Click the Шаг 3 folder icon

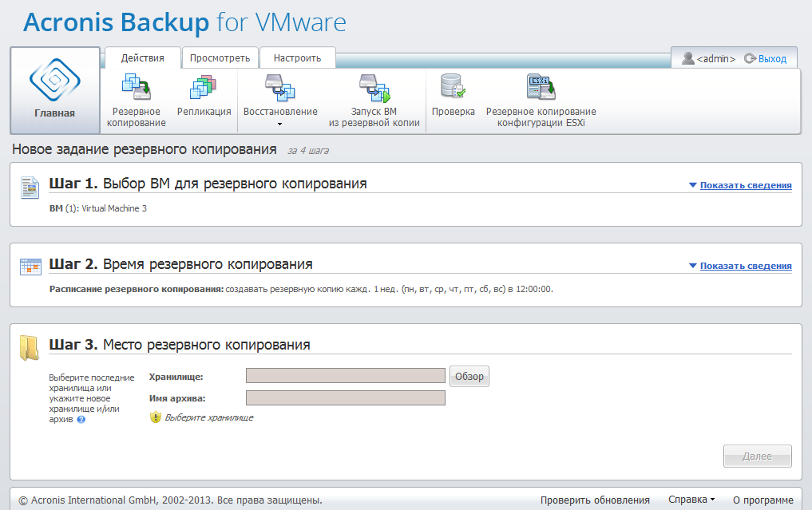tap(30, 347)
